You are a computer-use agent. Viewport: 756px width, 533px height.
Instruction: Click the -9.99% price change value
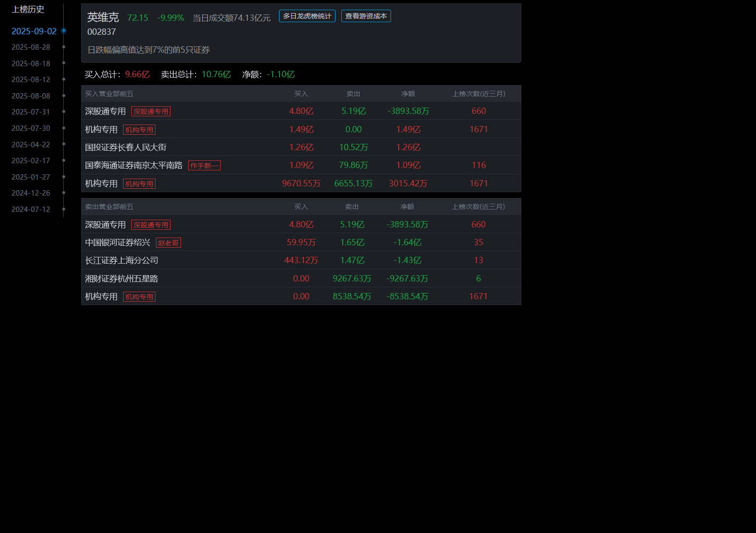point(171,18)
